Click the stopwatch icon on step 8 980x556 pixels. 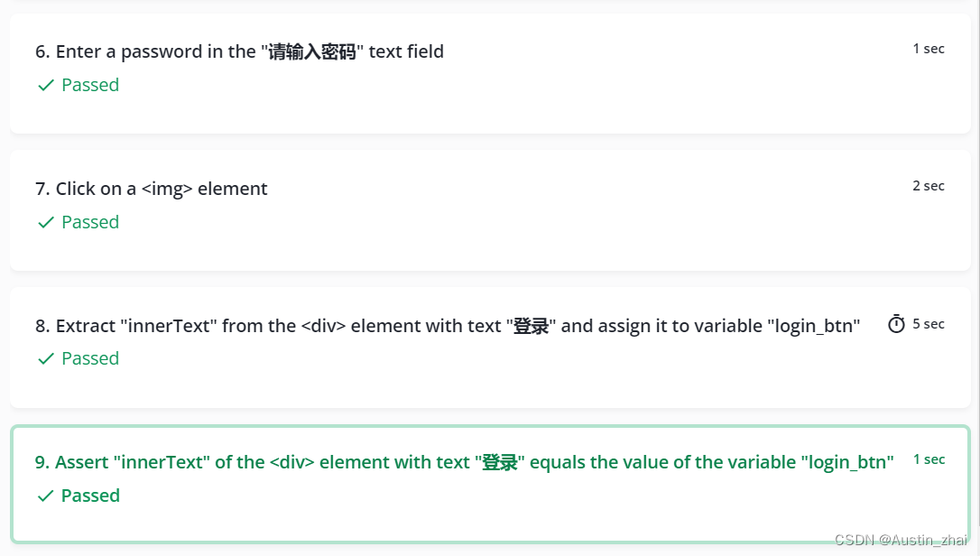tap(896, 324)
